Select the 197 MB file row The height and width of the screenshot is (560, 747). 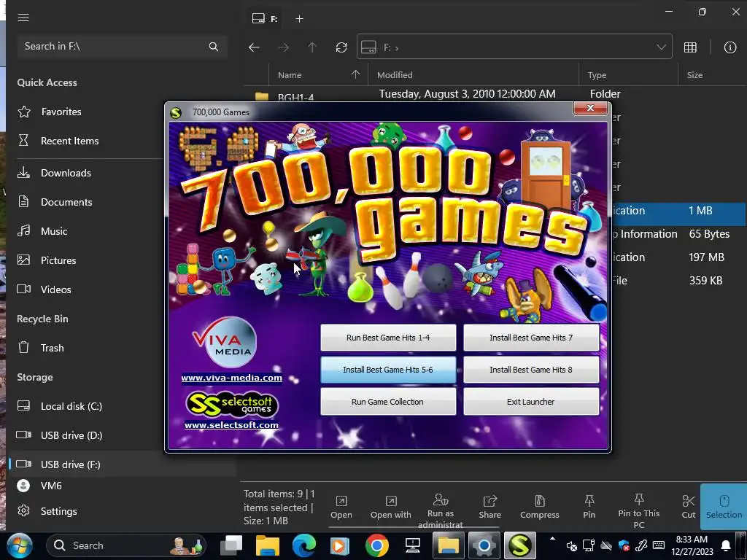coord(679,257)
